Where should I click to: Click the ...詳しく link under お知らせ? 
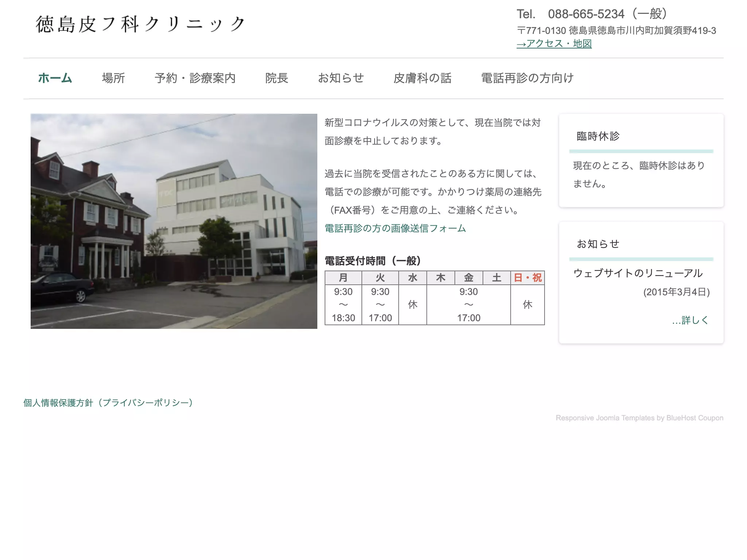(690, 320)
